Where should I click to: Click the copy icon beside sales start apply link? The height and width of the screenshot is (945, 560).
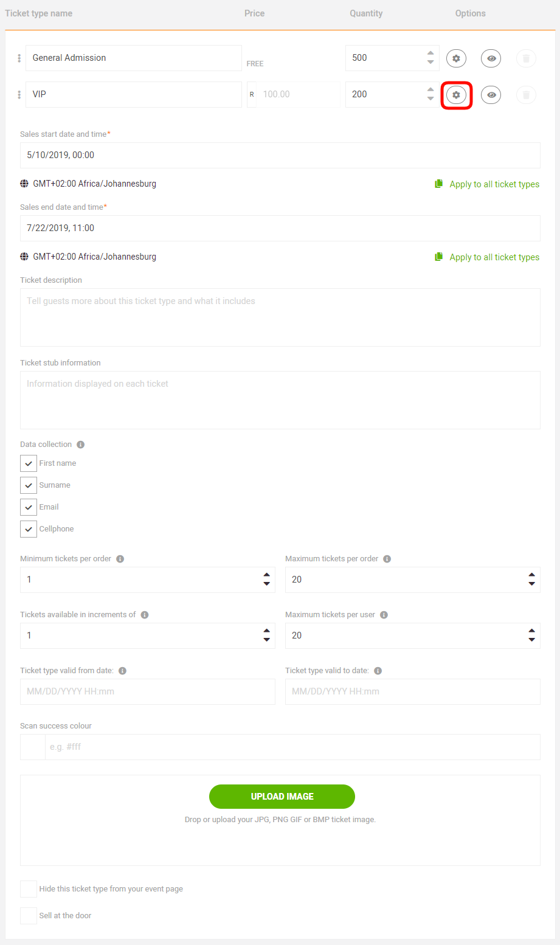[439, 184]
